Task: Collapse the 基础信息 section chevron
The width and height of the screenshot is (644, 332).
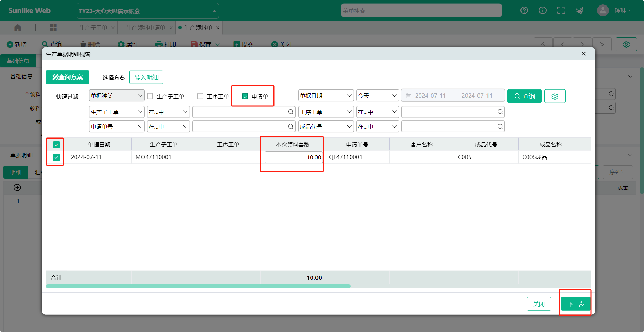Action: pyautogui.click(x=630, y=76)
